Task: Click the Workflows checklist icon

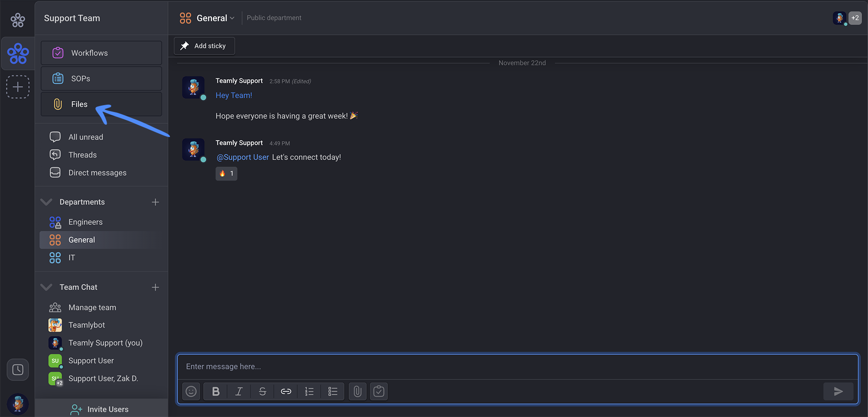Action: [58, 53]
